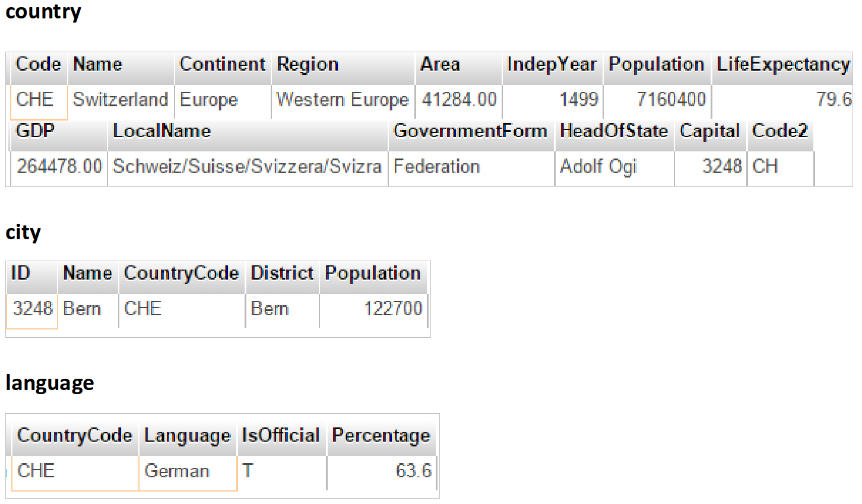The width and height of the screenshot is (862, 504).
Task: Click the HeadOfState column header
Action: [x=614, y=131]
